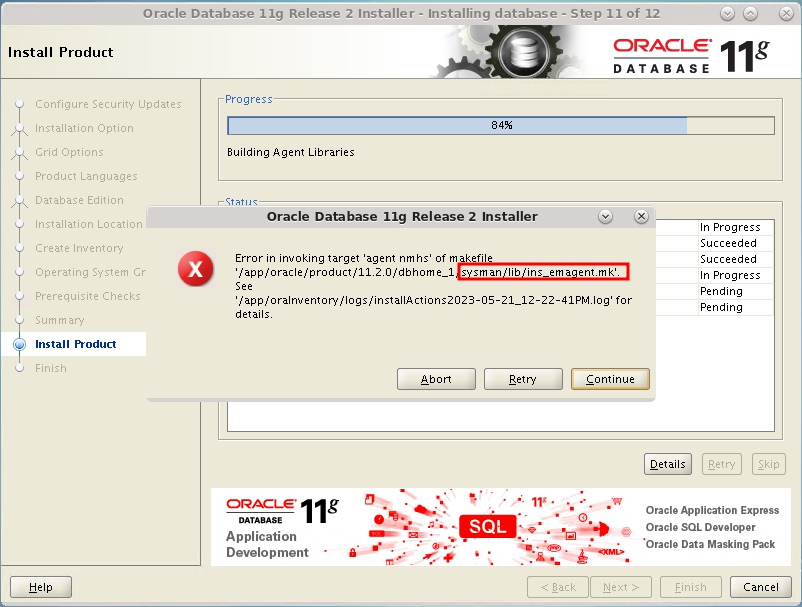Select Configure Security Updates step

point(108,104)
